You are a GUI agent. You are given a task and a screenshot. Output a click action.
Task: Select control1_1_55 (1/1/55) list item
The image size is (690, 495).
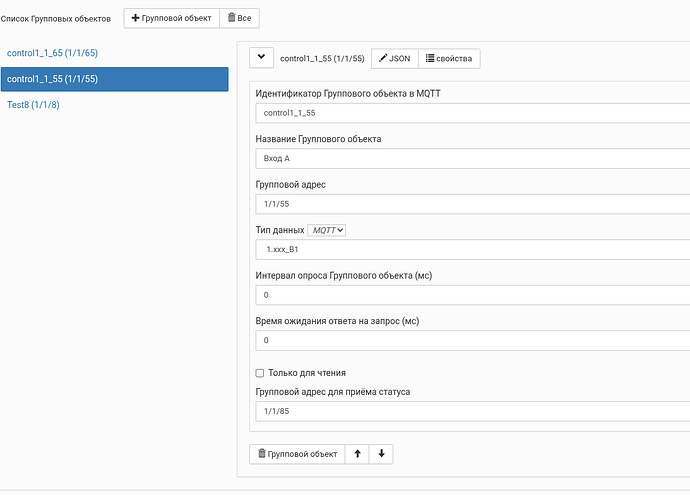(114, 79)
